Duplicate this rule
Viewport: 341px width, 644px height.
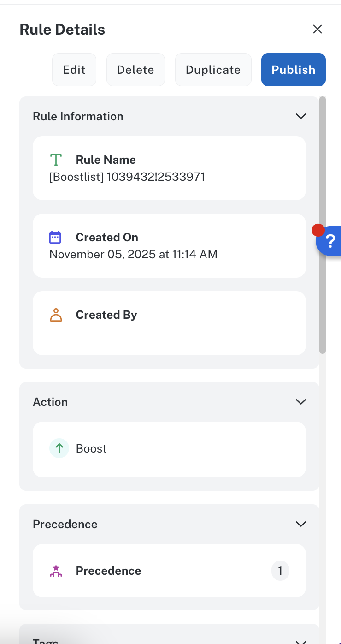coord(213,70)
